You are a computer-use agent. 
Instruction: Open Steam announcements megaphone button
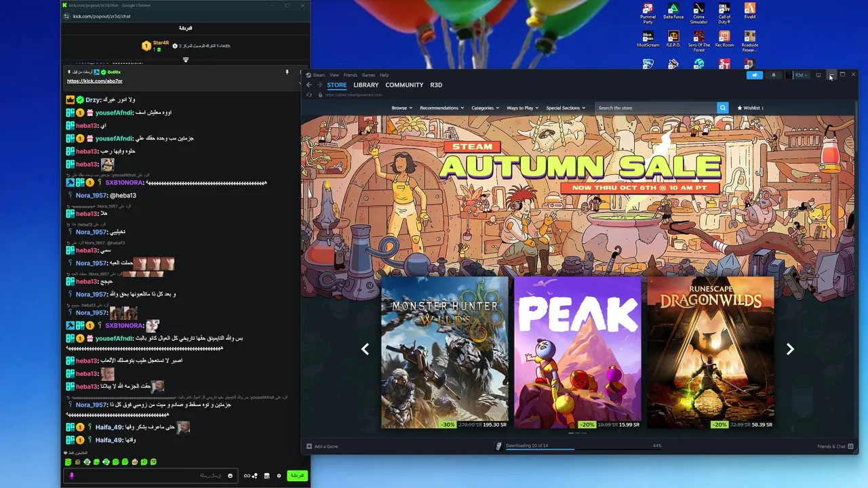pos(754,75)
